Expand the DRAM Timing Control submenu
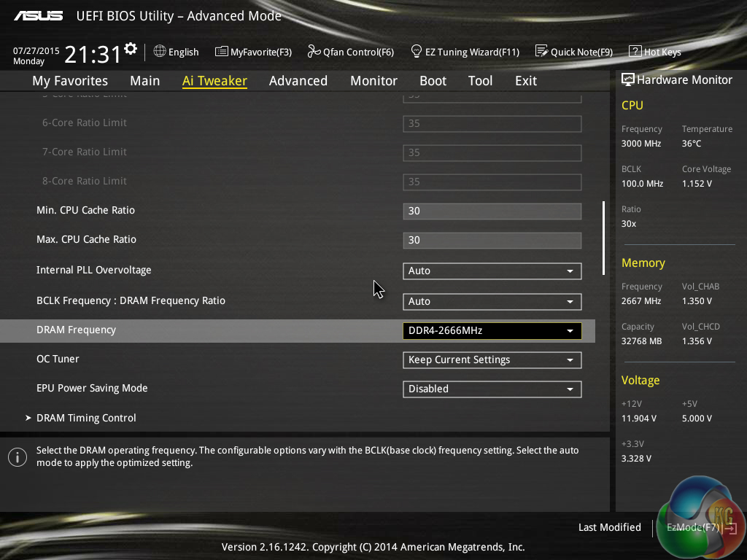Viewport: 747px width, 560px height. (x=86, y=418)
